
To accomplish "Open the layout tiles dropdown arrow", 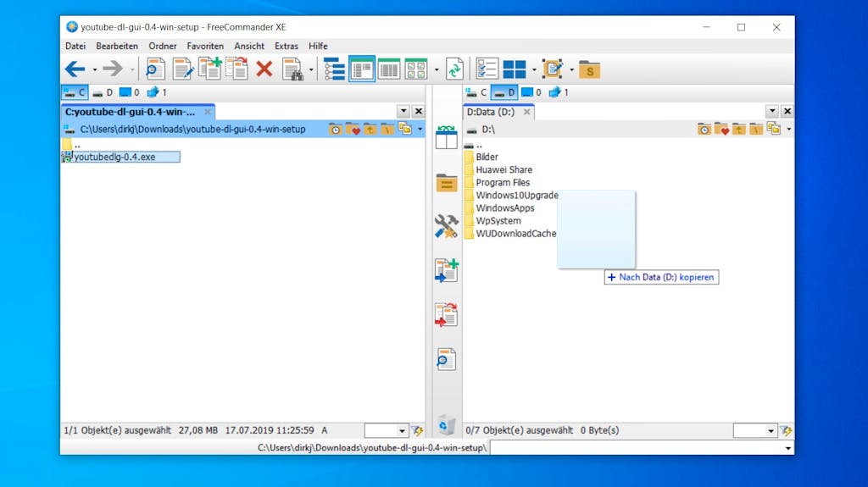I will coord(534,69).
